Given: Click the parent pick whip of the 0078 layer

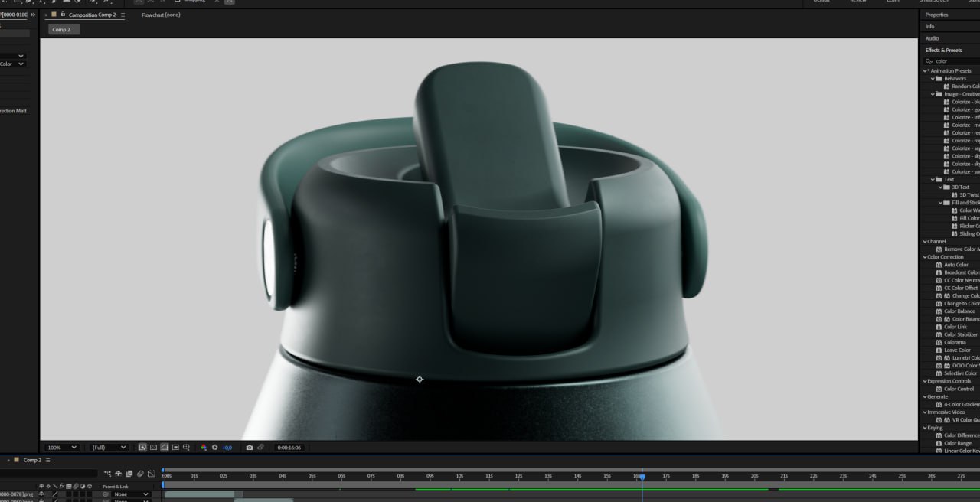Looking at the screenshot, I should 106,494.
